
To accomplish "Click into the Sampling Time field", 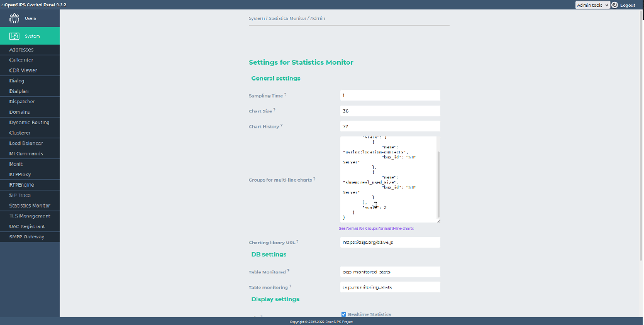I will [x=389, y=96].
